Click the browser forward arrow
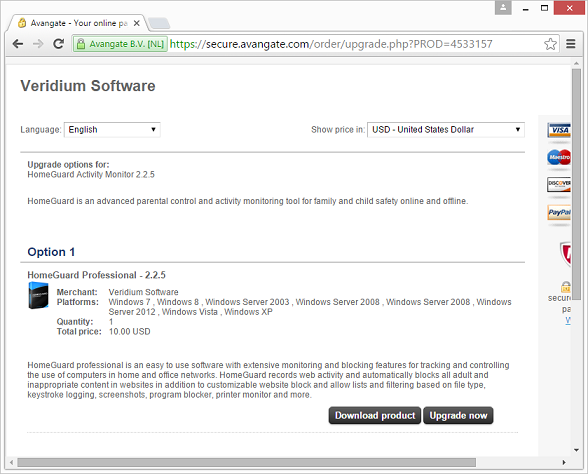The image size is (588, 474). coord(38,44)
